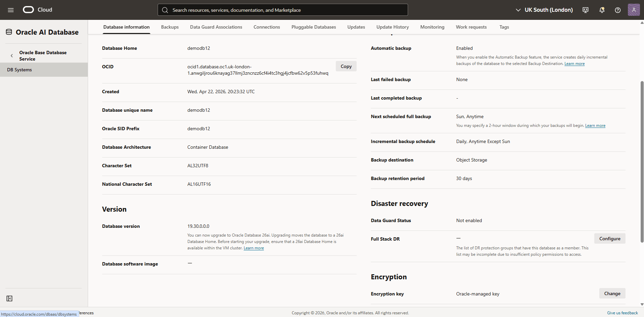Open the Update History tab
644x317 pixels.
click(x=393, y=27)
